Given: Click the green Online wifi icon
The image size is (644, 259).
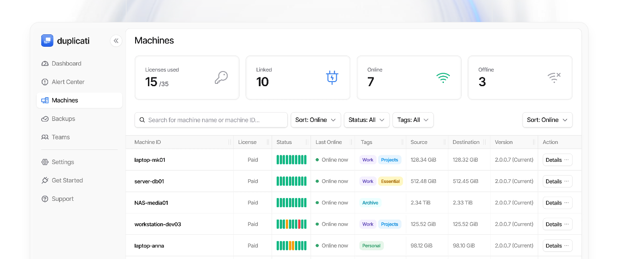Looking at the screenshot, I should (443, 77).
